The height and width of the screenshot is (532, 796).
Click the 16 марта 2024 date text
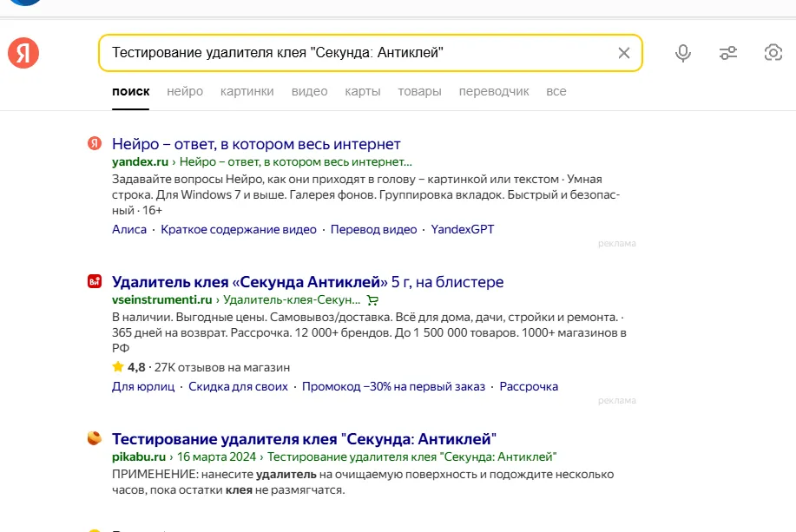[216, 456]
